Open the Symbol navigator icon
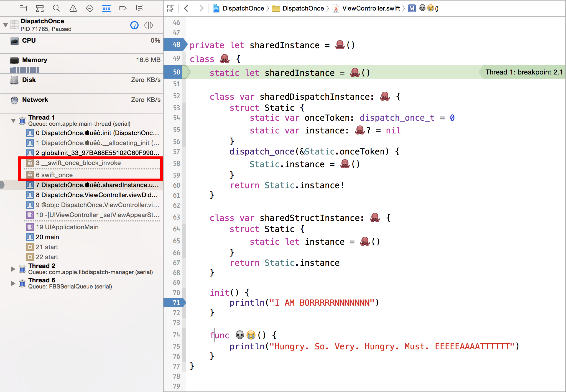 tap(40, 8)
